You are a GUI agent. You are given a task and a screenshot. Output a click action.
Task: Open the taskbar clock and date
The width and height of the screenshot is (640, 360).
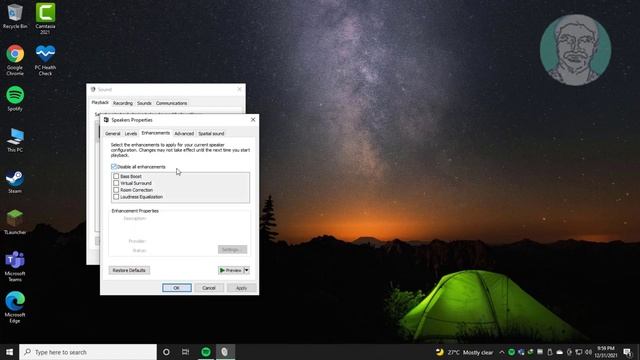606,352
